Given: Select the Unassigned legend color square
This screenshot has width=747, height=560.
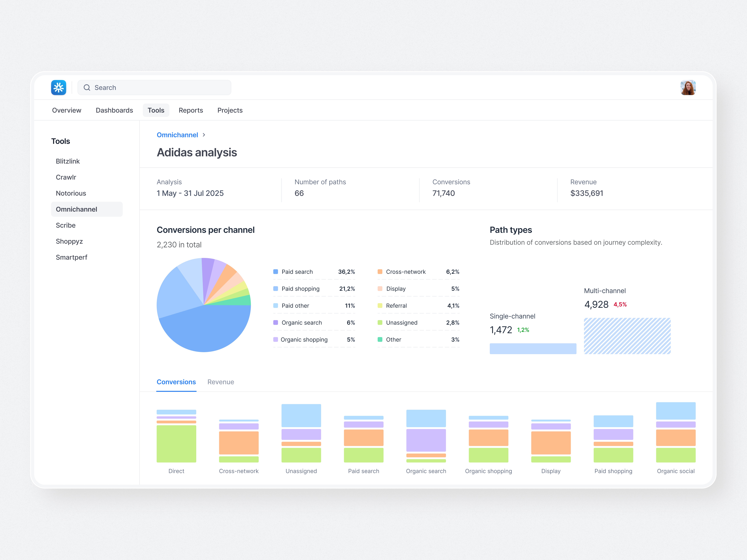Looking at the screenshot, I should pos(380,322).
